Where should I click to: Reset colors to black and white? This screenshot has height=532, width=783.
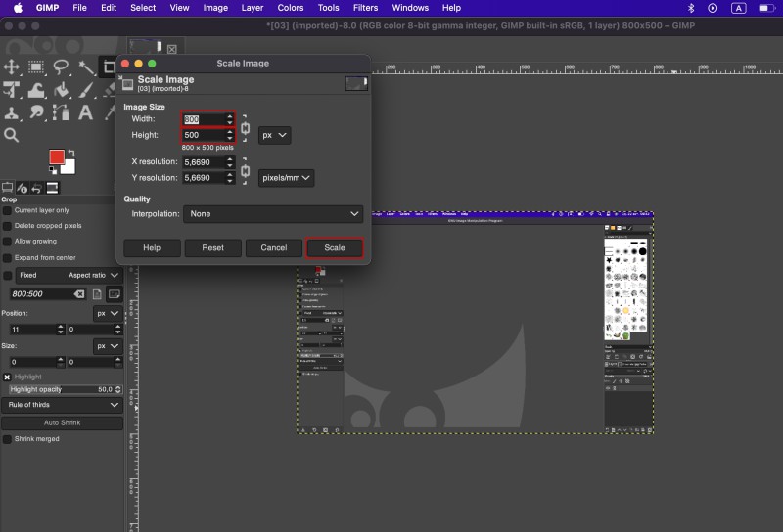pyautogui.click(x=53, y=170)
